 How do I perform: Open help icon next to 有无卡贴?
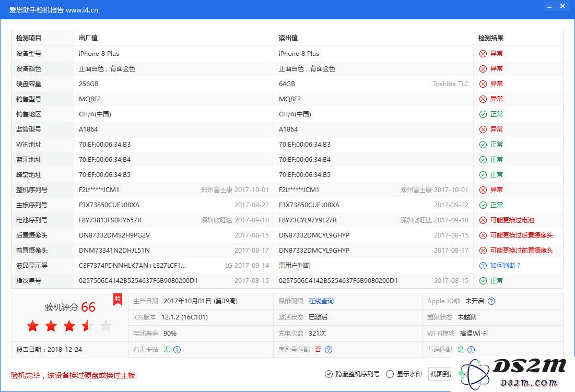pos(177,350)
